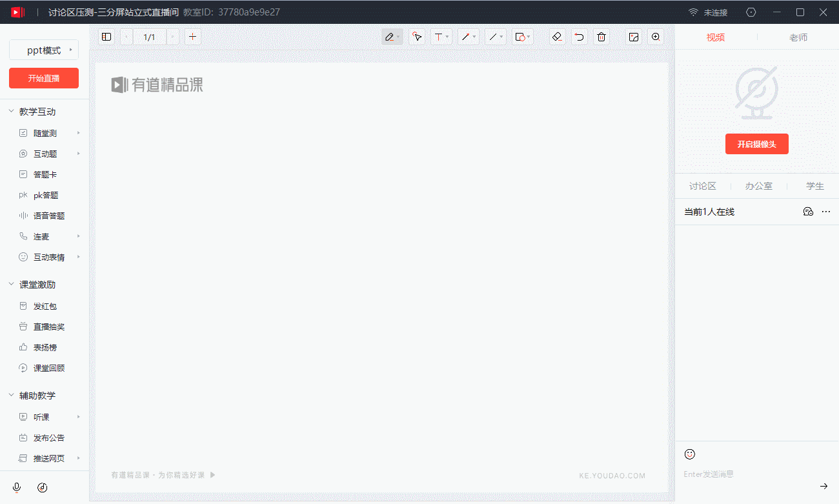Click the 发布公告 announcement icon
Viewport: 839px width, 504px height.
[23, 438]
